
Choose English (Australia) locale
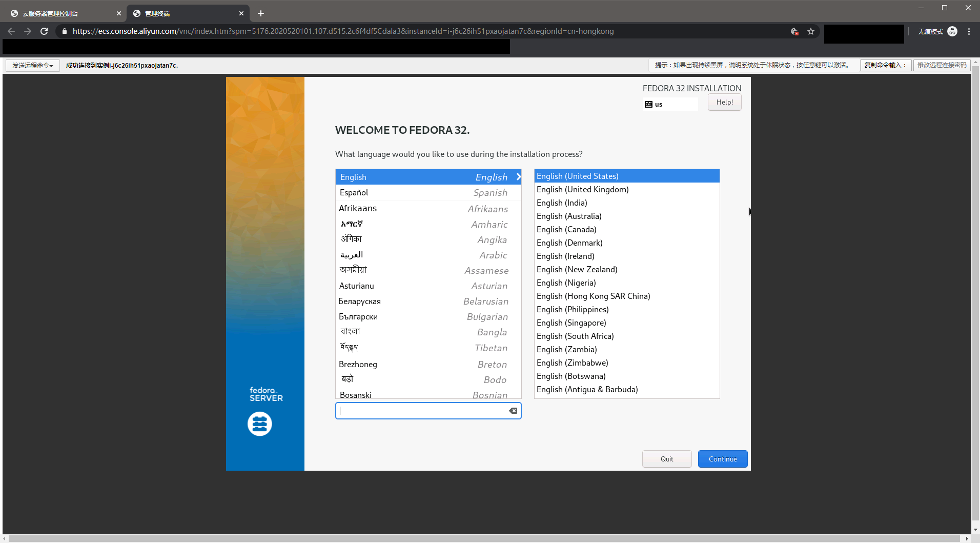point(627,216)
